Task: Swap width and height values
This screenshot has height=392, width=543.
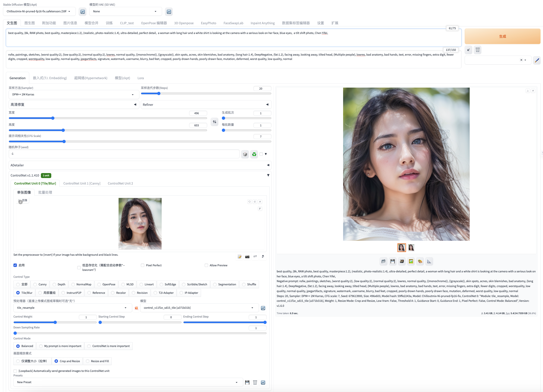Action: click(215, 122)
